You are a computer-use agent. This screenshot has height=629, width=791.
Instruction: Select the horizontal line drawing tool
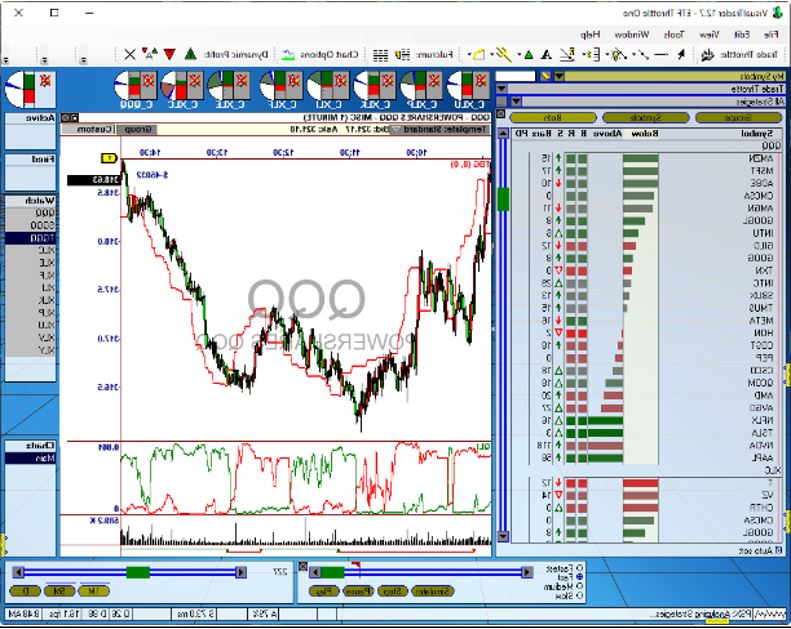tap(661, 54)
